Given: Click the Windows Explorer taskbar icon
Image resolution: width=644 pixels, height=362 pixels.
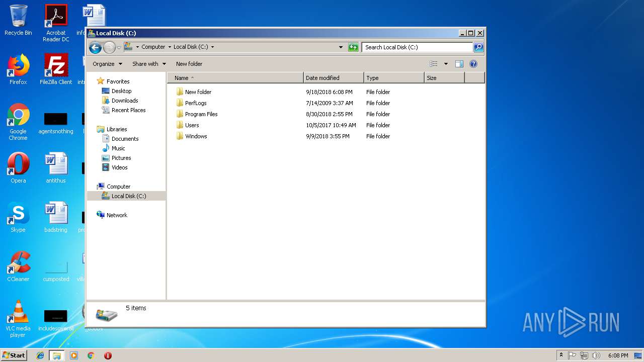Looking at the screenshot, I should pos(57,355).
